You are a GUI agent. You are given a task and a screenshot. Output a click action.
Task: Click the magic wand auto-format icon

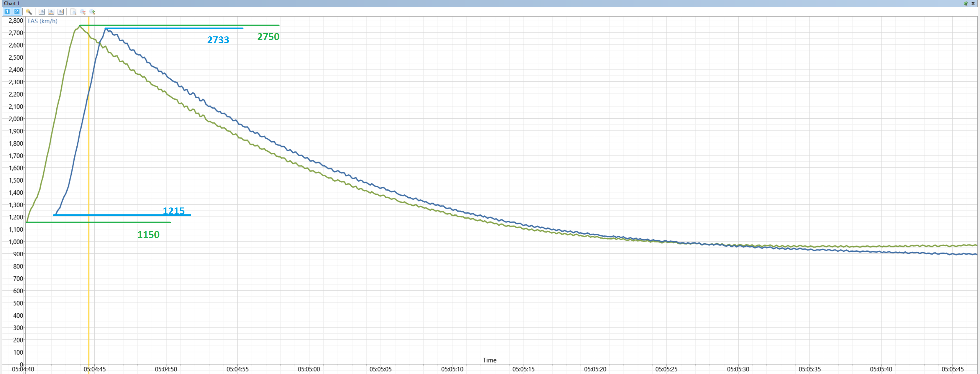[x=29, y=12]
